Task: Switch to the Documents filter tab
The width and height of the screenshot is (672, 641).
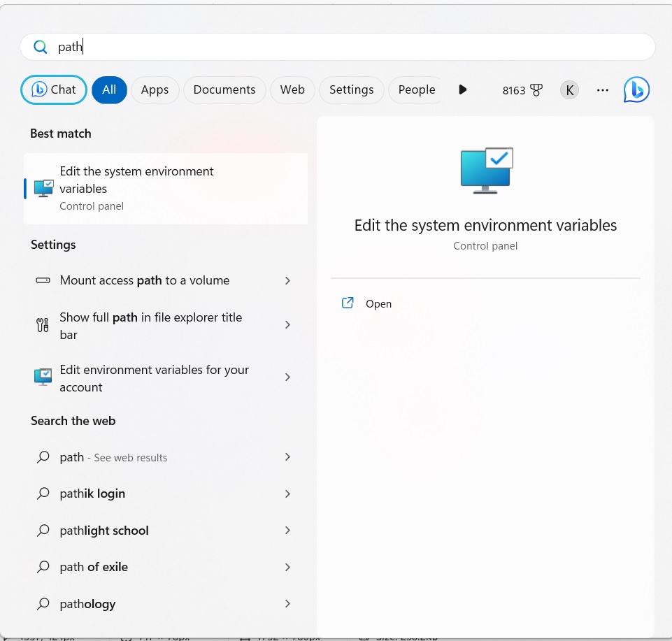Action: 224,89
